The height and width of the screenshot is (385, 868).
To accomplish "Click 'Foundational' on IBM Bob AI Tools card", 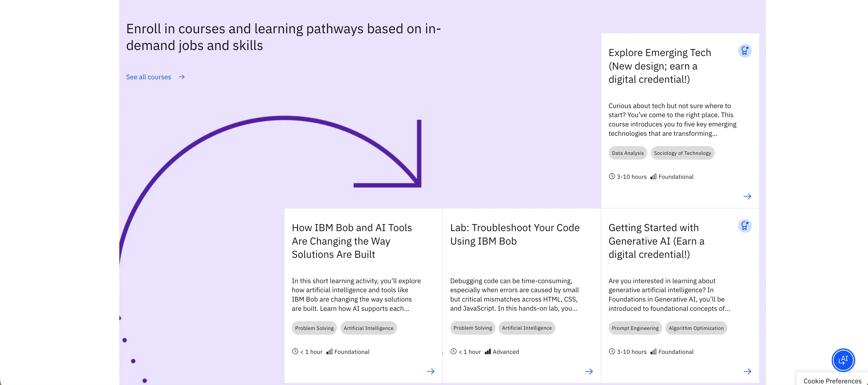I will (x=352, y=352).
